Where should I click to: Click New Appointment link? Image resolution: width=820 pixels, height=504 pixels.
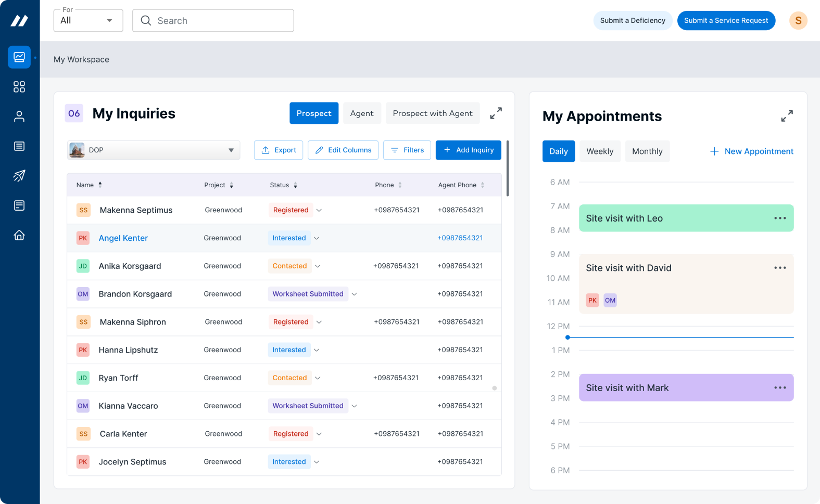tap(752, 151)
